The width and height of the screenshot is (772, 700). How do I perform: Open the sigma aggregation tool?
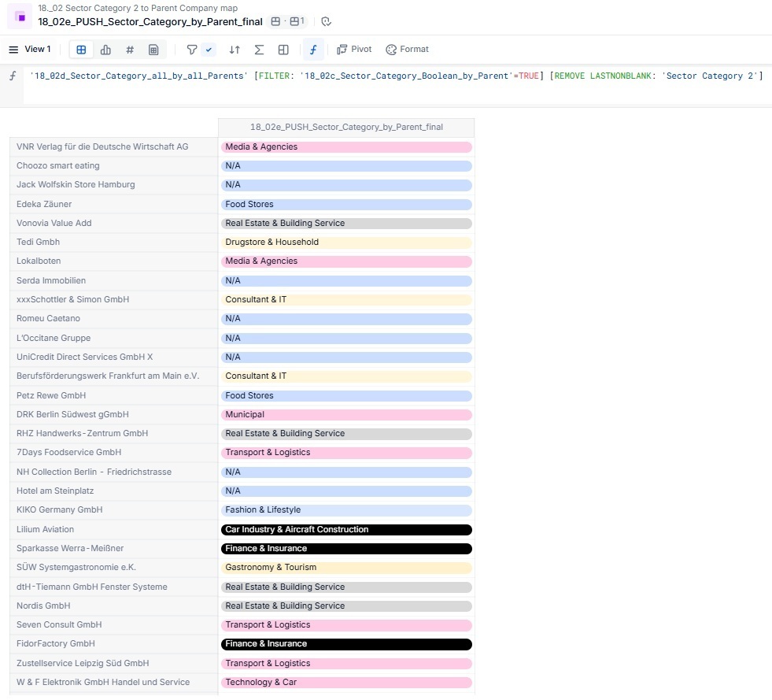(259, 50)
